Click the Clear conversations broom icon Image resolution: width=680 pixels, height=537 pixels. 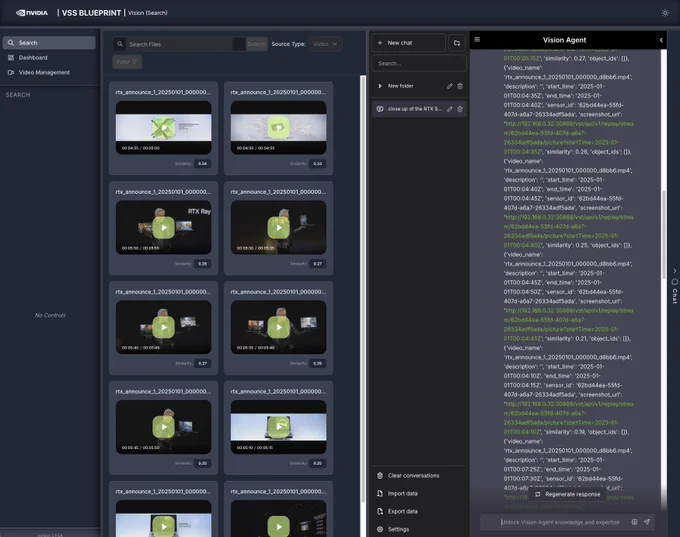(x=380, y=475)
